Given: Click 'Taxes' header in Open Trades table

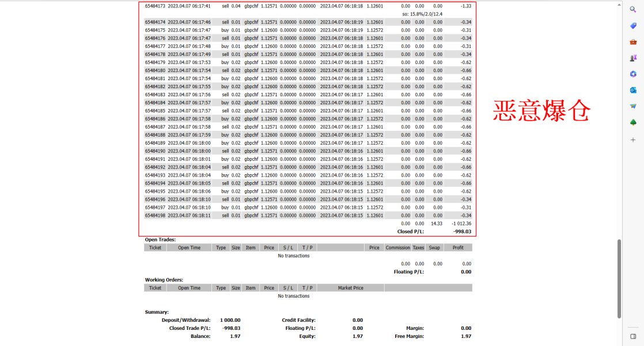Looking at the screenshot, I should click(419, 248).
